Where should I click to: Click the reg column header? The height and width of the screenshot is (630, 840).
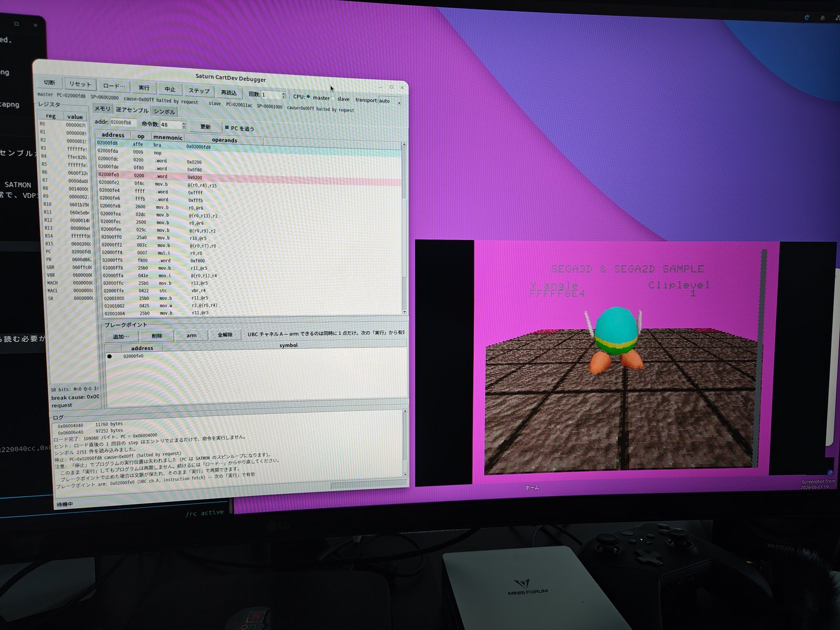coord(51,116)
